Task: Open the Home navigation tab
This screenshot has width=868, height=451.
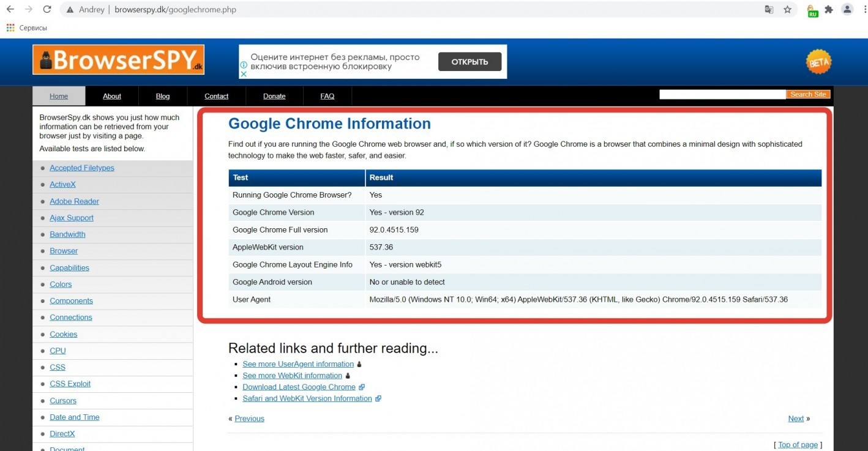Action: click(x=59, y=96)
